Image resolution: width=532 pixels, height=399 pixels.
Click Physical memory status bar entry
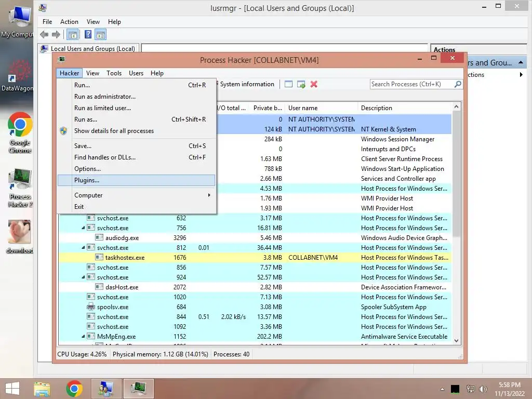pyautogui.click(x=160, y=354)
